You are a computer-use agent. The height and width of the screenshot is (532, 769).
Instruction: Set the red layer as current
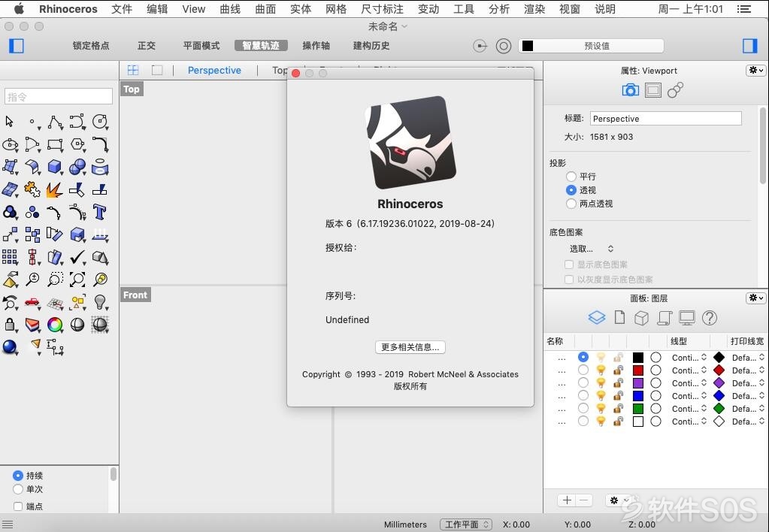[583, 370]
